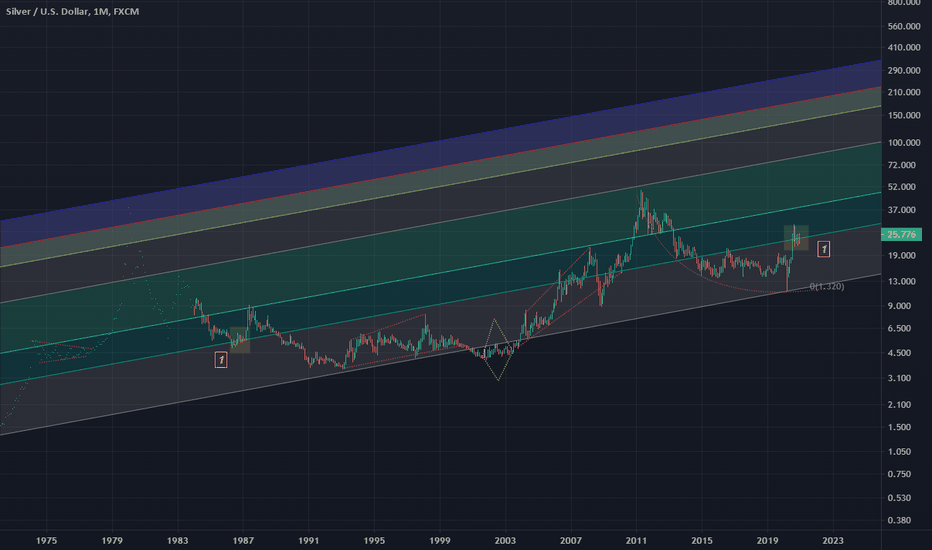Click the 0.380 price scale label
Image resolution: width=932 pixels, height=550 pixels.
coord(899,520)
